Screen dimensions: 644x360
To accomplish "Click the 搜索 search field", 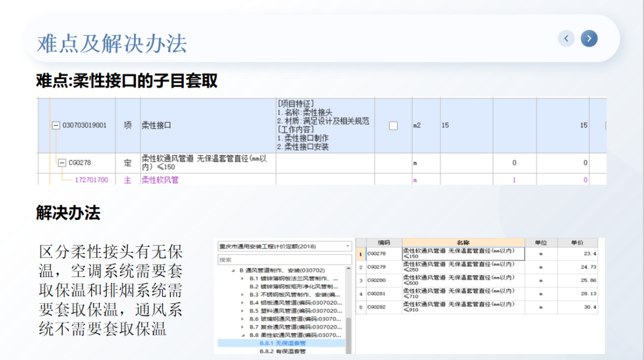I will click(x=284, y=260).
